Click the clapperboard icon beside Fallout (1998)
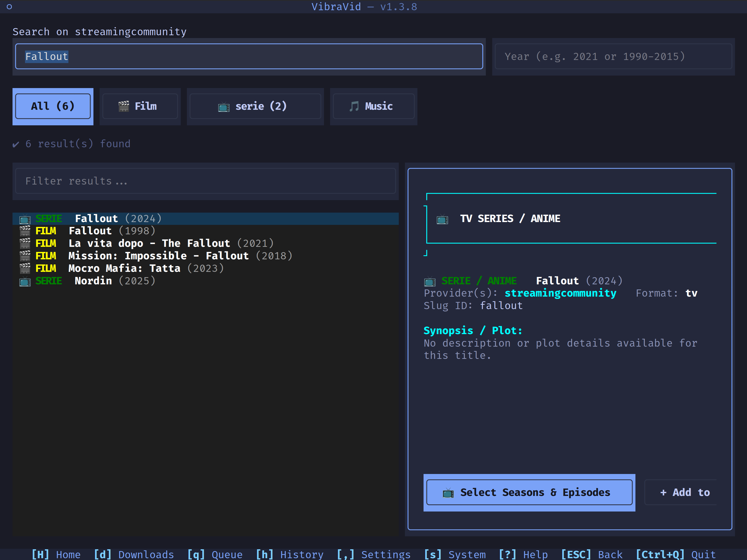747x560 pixels. coord(25,231)
